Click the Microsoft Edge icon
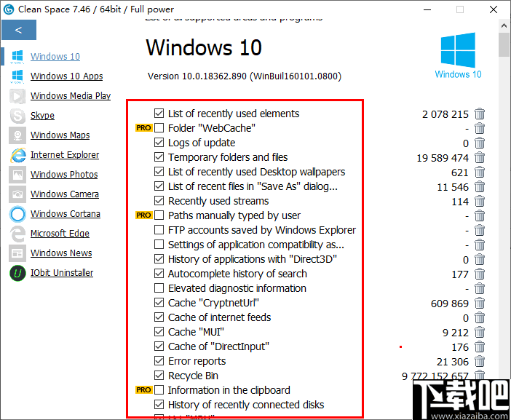The height and width of the screenshot is (420, 511). [x=17, y=234]
